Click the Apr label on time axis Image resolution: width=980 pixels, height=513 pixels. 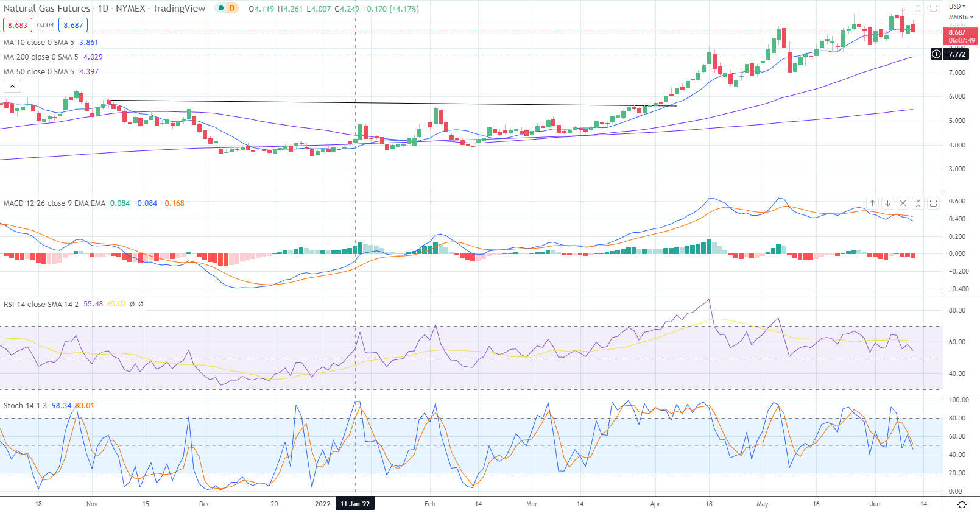[655, 504]
